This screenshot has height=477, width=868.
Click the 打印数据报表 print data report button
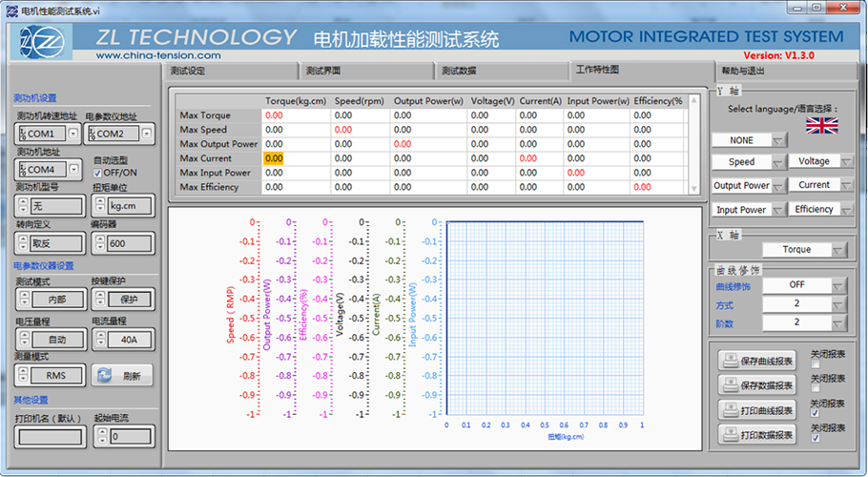(758, 435)
